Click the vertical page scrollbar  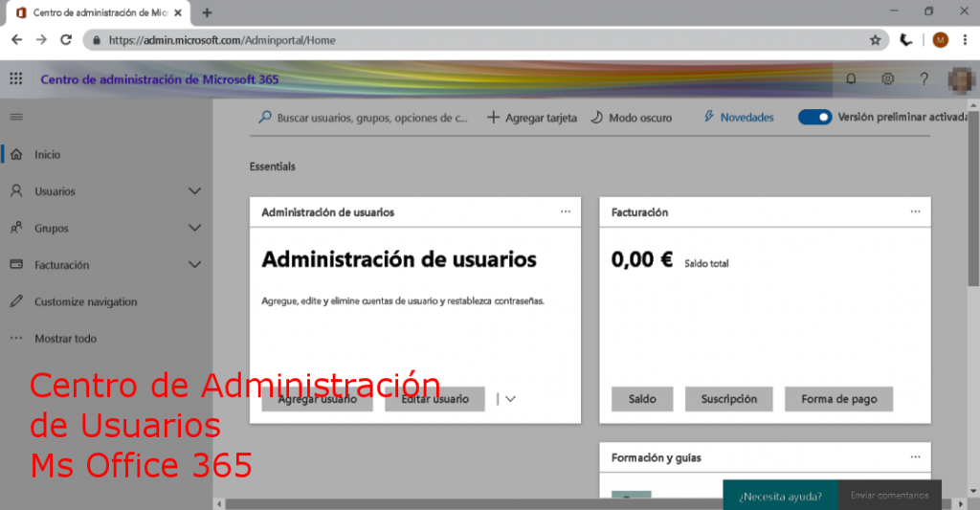coord(973,200)
